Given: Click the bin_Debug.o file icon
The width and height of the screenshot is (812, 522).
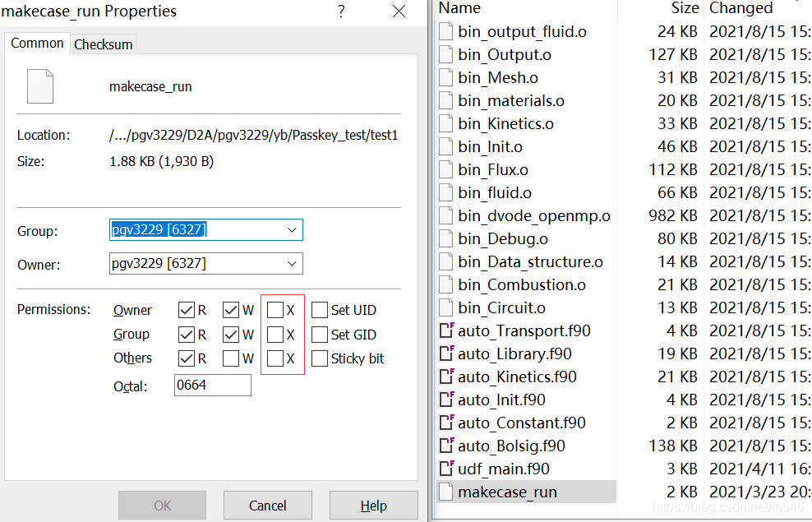Looking at the screenshot, I should tap(446, 238).
